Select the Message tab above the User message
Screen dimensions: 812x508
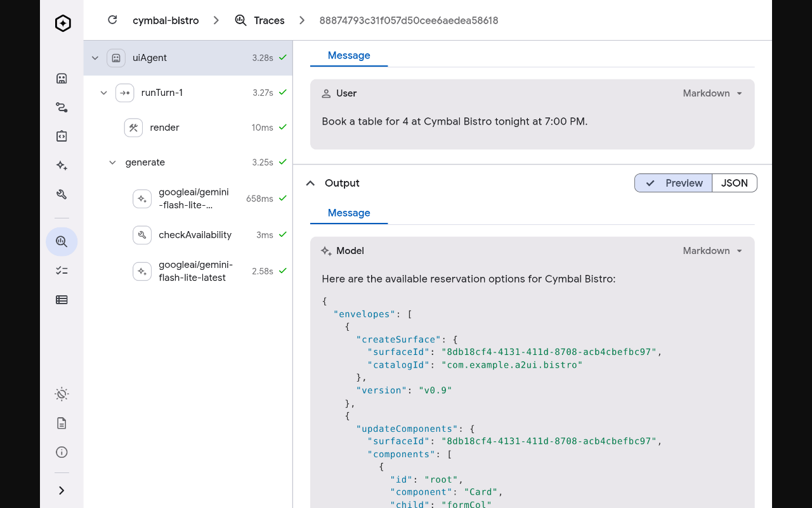click(x=349, y=56)
